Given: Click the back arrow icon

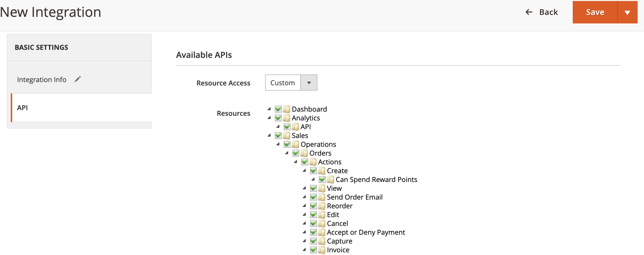Looking at the screenshot, I should click(529, 12).
